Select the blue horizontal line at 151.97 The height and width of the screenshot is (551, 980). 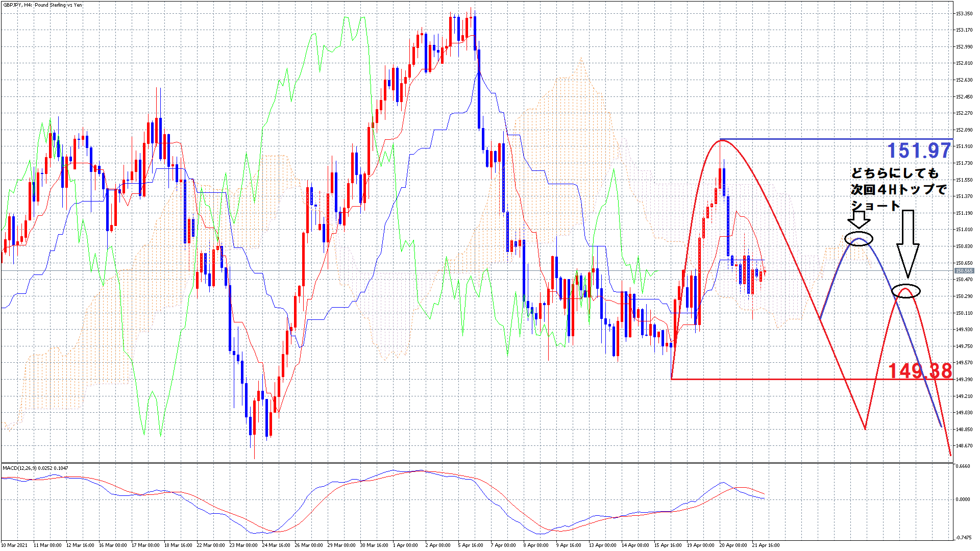[817, 139]
